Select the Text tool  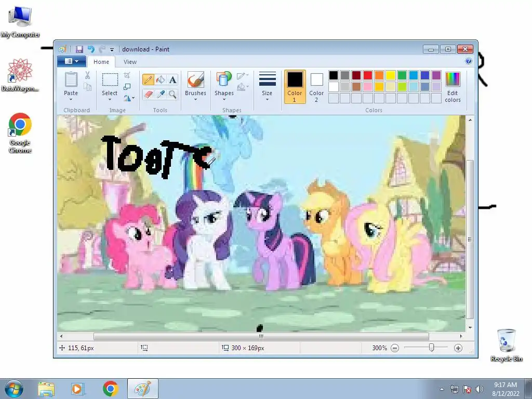point(172,79)
